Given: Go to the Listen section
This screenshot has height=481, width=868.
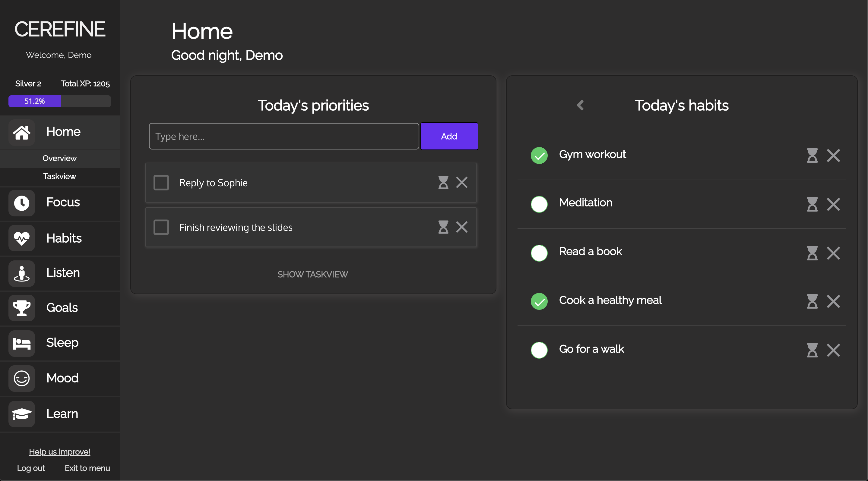Looking at the screenshot, I should coord(63,273).
